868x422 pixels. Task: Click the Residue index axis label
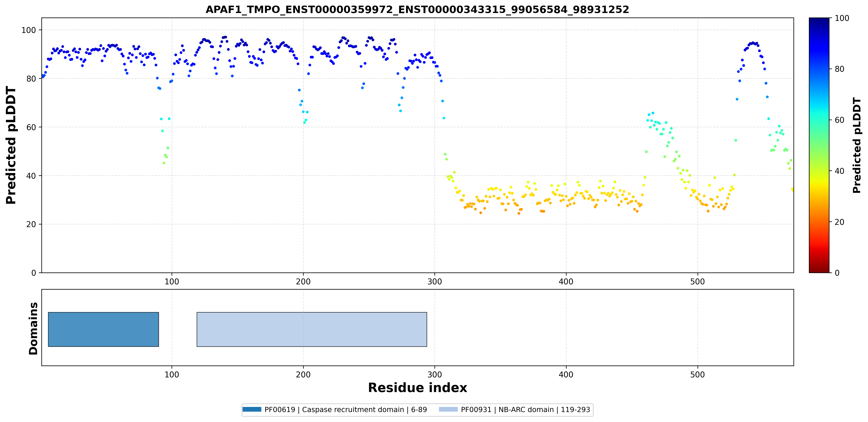pyautogui.click(x=417, y=388)
